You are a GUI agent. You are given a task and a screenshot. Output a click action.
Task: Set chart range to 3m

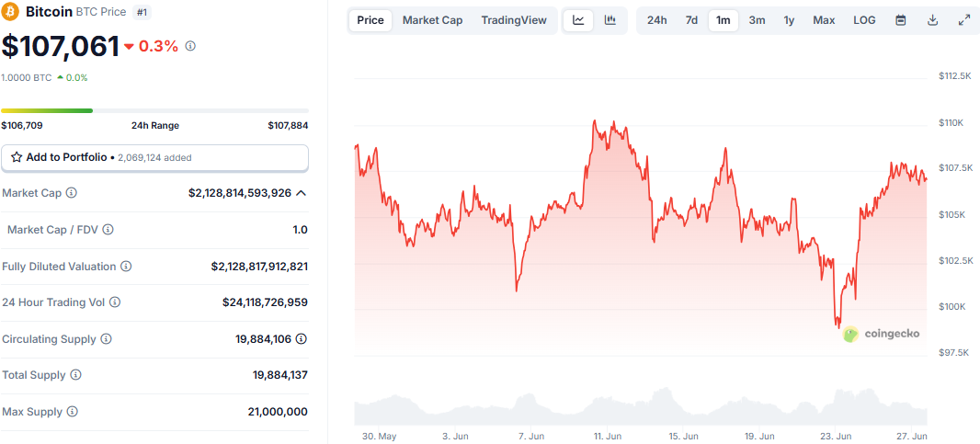(757, 20)
